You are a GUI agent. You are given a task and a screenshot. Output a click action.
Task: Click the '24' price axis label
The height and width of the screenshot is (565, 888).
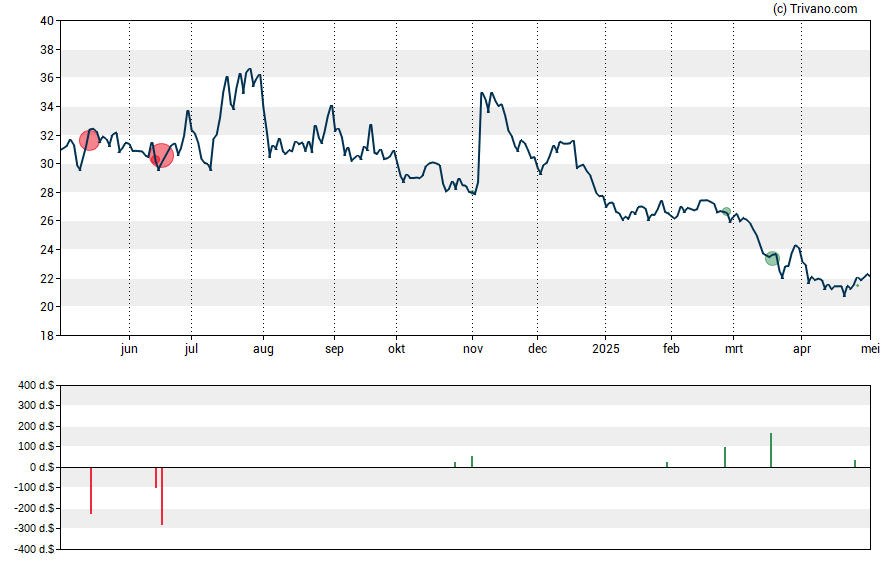pyautogui.click(x=47, y=250)
